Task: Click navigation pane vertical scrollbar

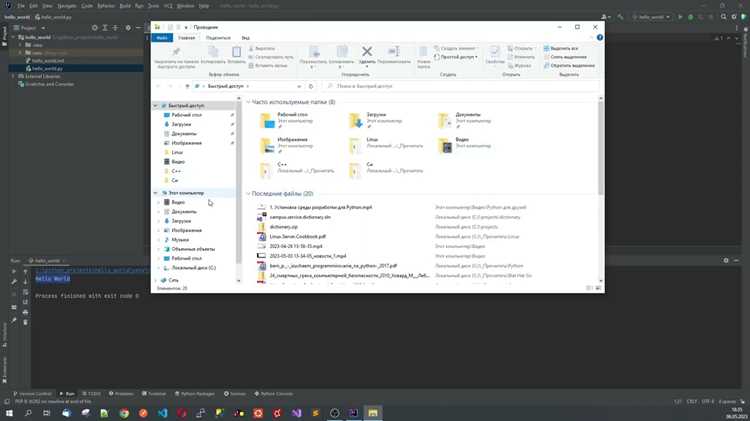Action: click(239, 184)
